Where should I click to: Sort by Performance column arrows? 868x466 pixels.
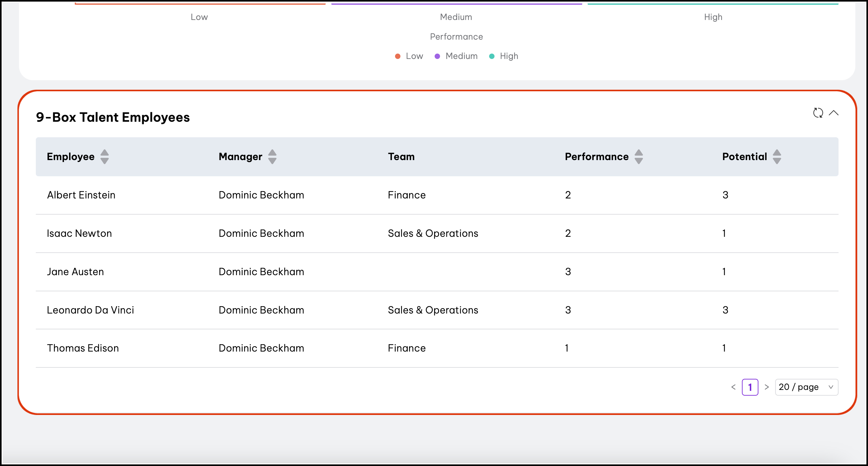point(639,157)
